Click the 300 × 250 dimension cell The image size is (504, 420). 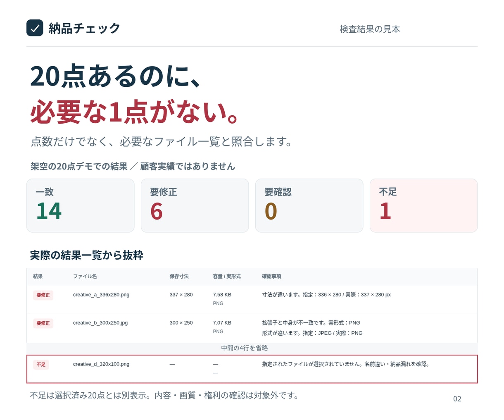pyautogui.click(x=181, y=323)
